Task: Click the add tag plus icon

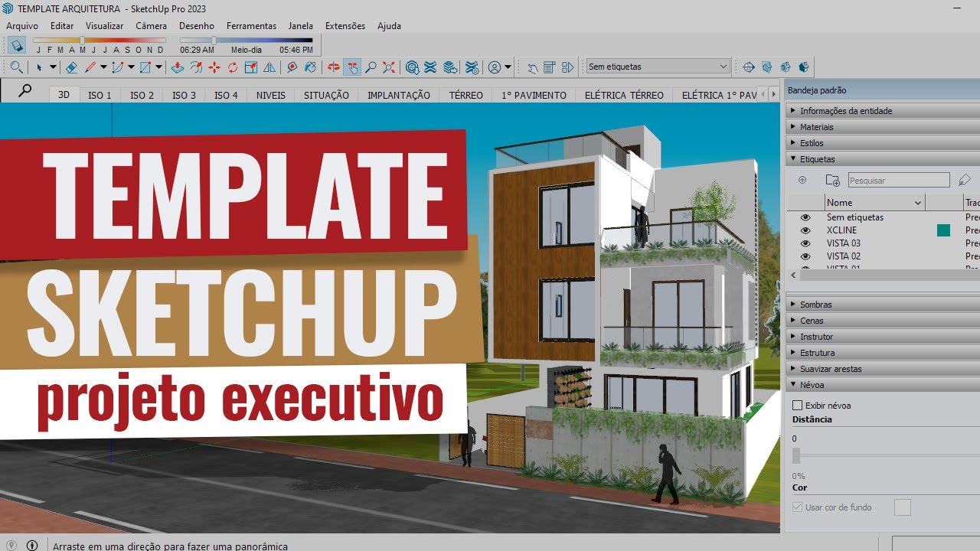Action: (802, 181)
